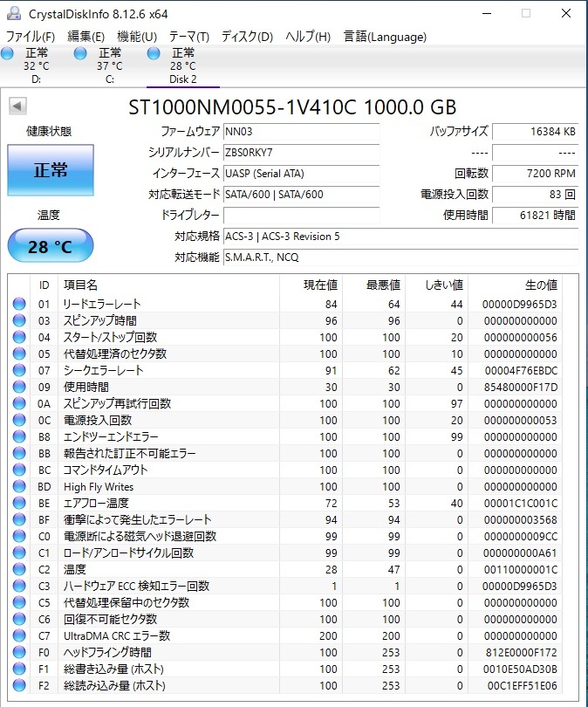
Task: Switch to the D: drive tab
Action: click(36, 65)
